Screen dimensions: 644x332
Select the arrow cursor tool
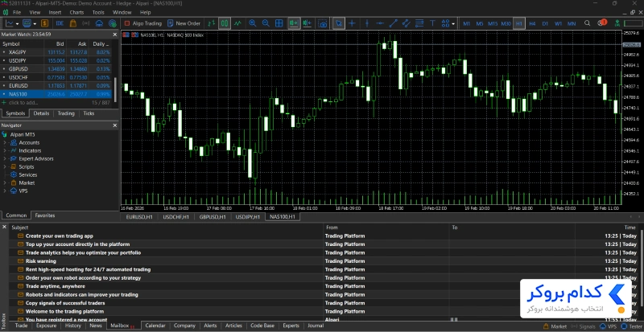338,23
